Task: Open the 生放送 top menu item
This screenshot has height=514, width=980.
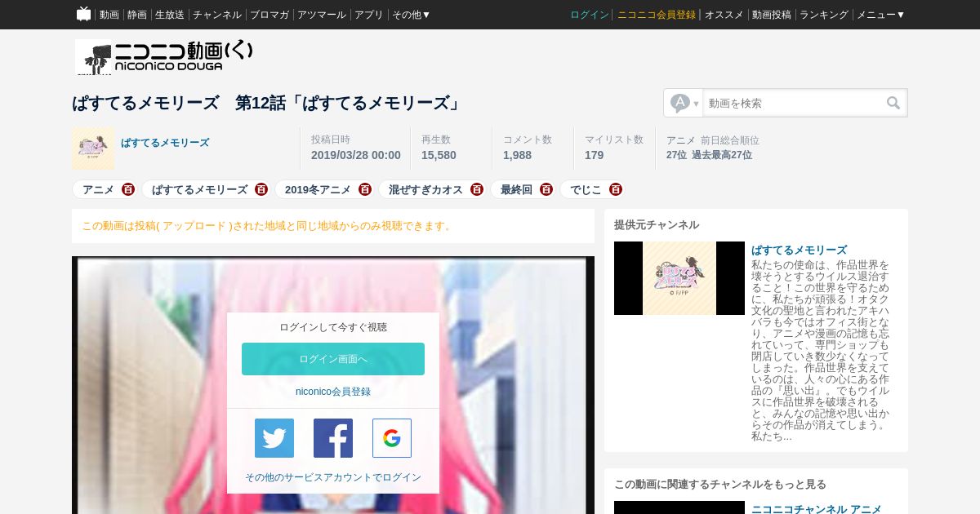Action: coord(170,15)
